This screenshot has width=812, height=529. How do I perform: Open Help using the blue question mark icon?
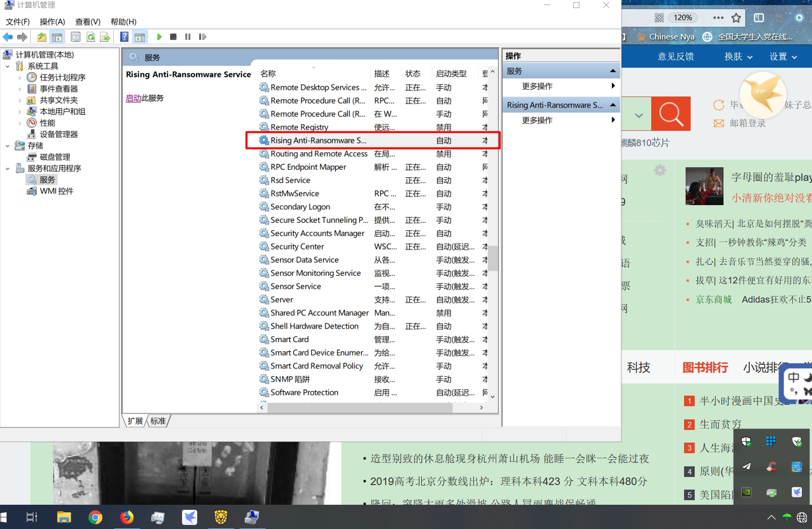point(124,37)
